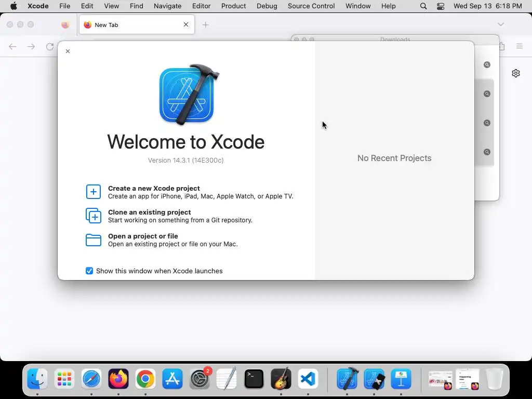Open the App Store from the Dock

pyautogui.click(x=172, y=379)
